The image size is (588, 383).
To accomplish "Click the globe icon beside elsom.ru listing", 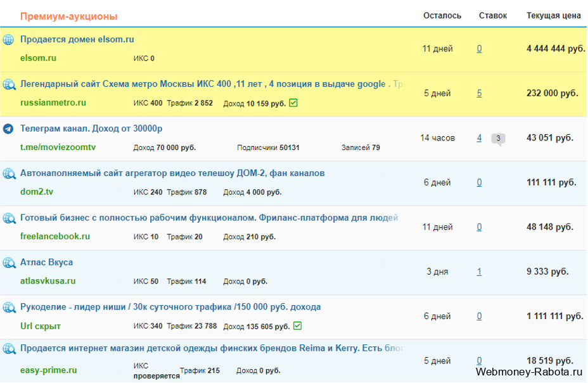I will pos(8,39).
